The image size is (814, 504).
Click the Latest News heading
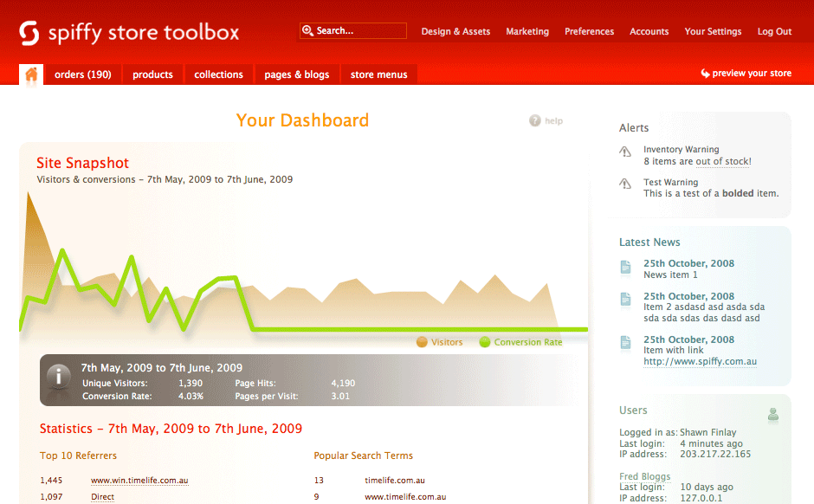pos(649,242)
